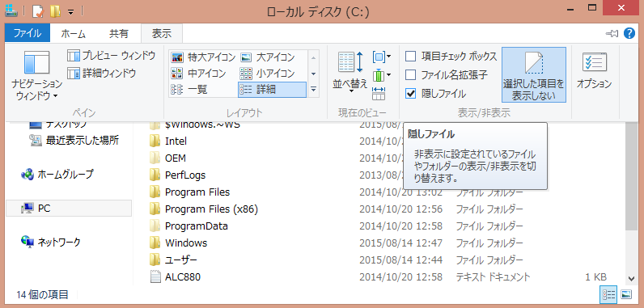The width and height of the screenshot is (644, 308).
Task: Select the Program Files folder
Action: tap(197, 192)
